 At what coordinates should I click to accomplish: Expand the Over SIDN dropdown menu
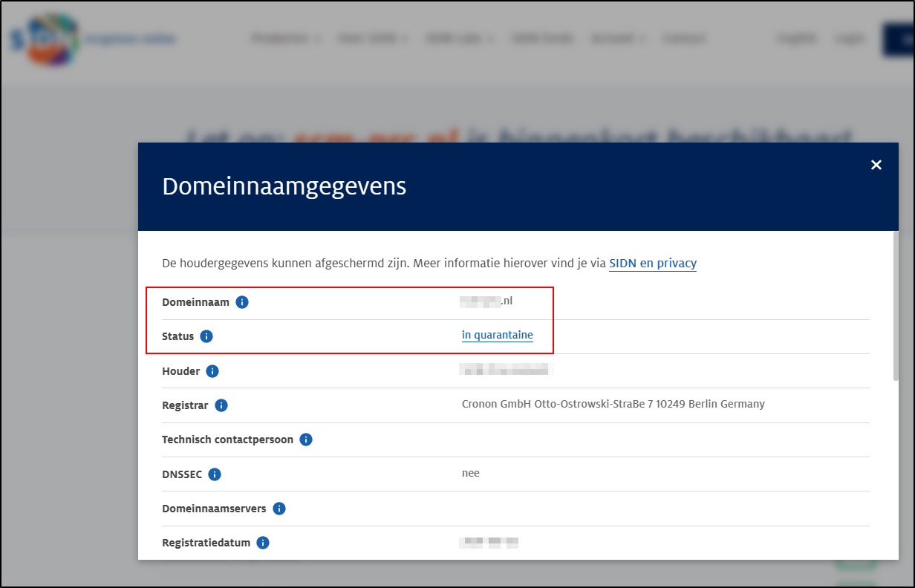pos(374,39)
